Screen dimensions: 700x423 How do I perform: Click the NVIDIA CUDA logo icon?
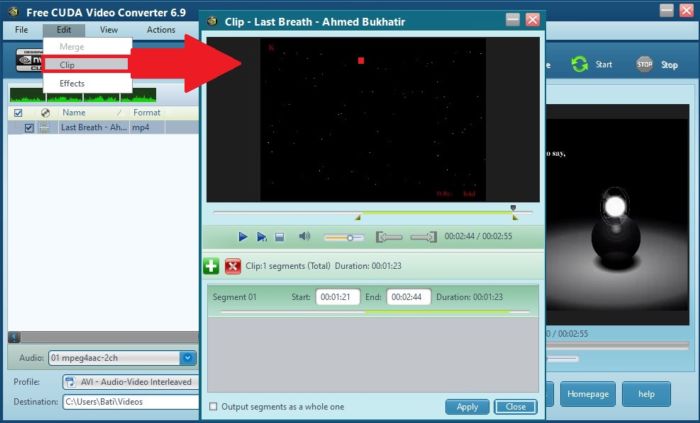pos(29,60)
